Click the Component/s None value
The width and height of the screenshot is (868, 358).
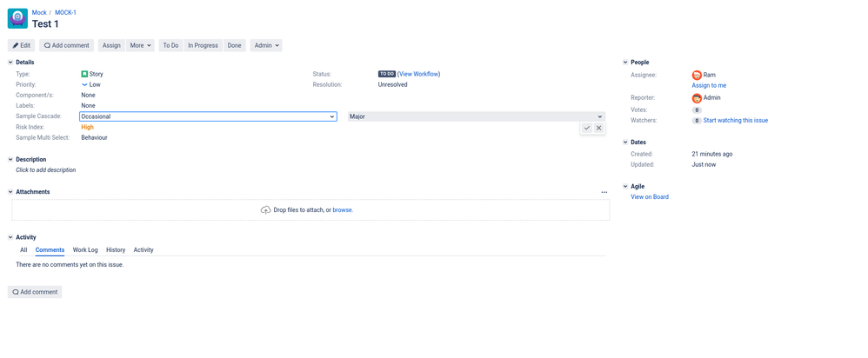(x=88, y=96)
